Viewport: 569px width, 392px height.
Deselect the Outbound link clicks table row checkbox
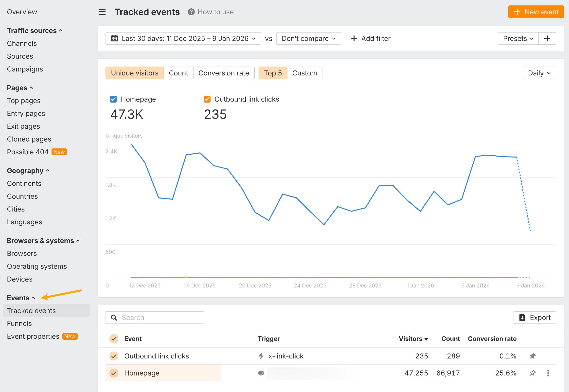pyautogui.click(x=114, y=356)
